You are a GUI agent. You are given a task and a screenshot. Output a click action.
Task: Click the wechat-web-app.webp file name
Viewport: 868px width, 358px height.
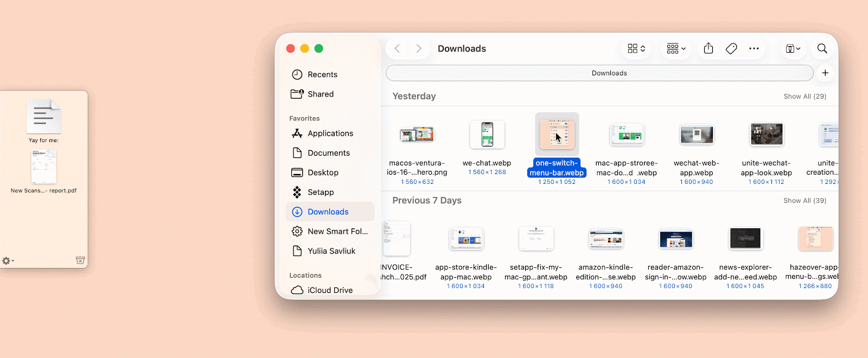[697, 168]
